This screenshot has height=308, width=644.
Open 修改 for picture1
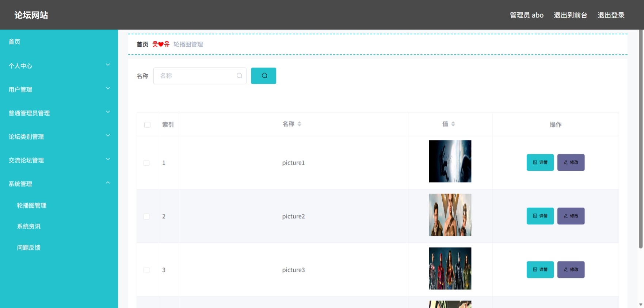[571, 162]
